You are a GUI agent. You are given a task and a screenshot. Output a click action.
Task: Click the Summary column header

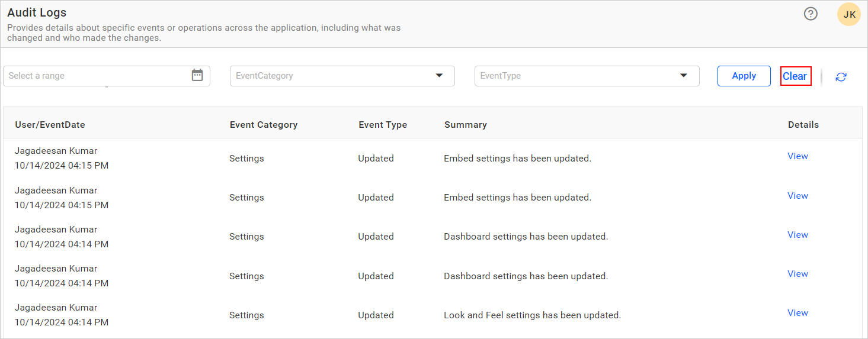click(465, 125)
